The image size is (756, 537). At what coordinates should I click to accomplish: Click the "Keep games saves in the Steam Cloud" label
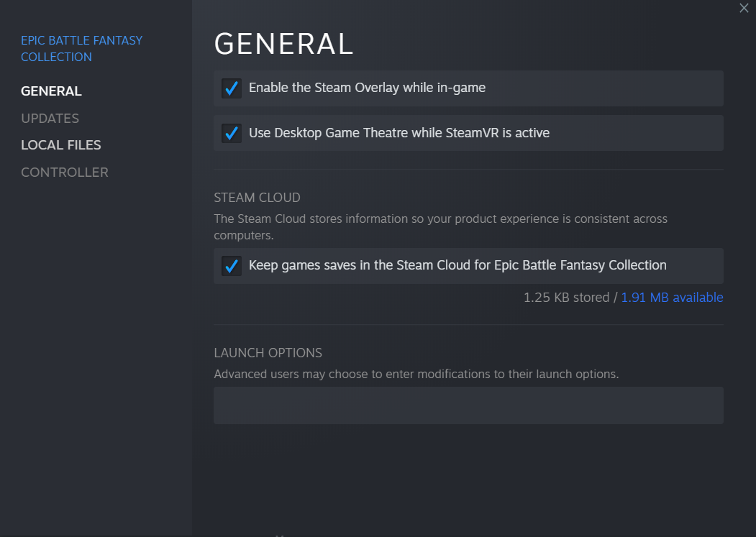(x=457, y=265)
